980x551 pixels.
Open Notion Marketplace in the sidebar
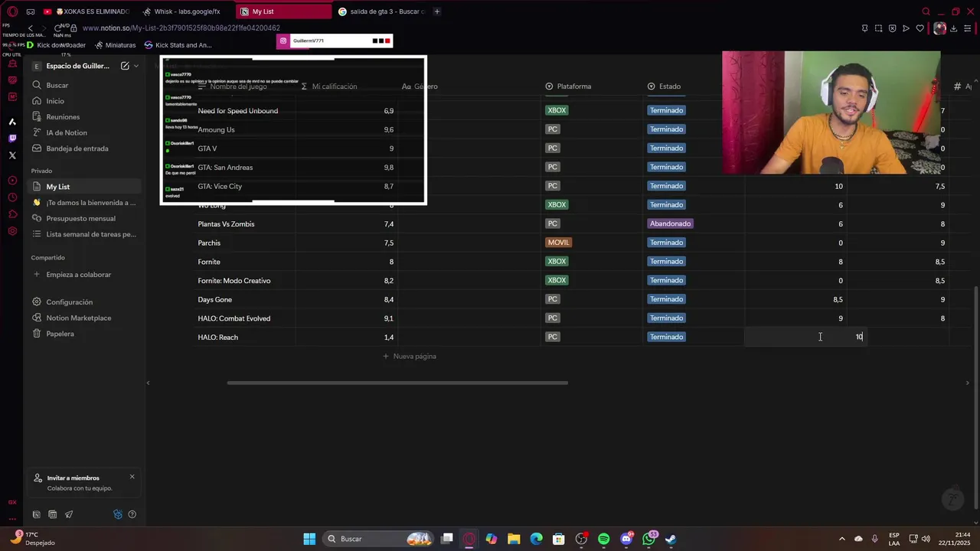click(84, 318)
